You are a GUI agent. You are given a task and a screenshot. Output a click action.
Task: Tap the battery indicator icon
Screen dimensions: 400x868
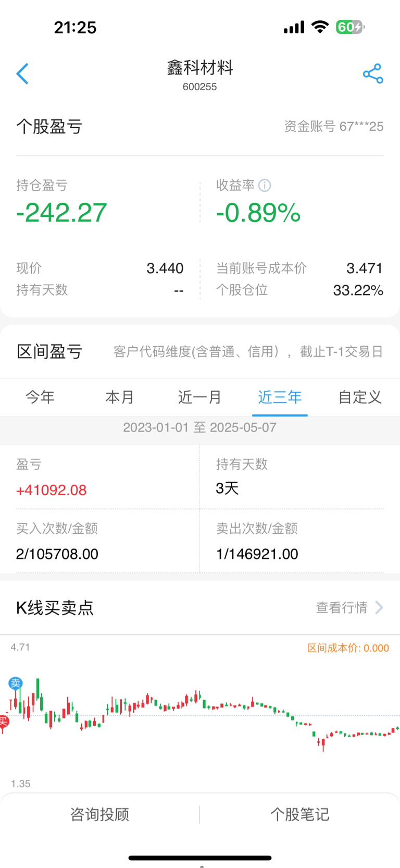[350, 27]
